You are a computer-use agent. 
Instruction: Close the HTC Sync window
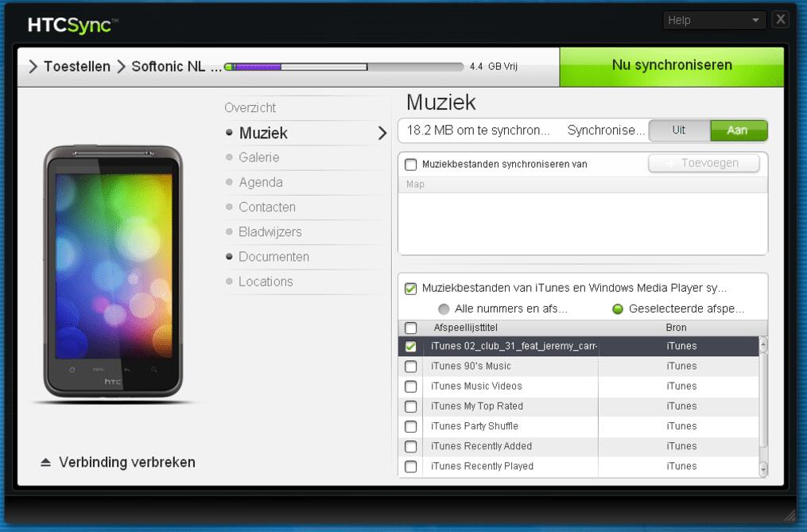781,20
